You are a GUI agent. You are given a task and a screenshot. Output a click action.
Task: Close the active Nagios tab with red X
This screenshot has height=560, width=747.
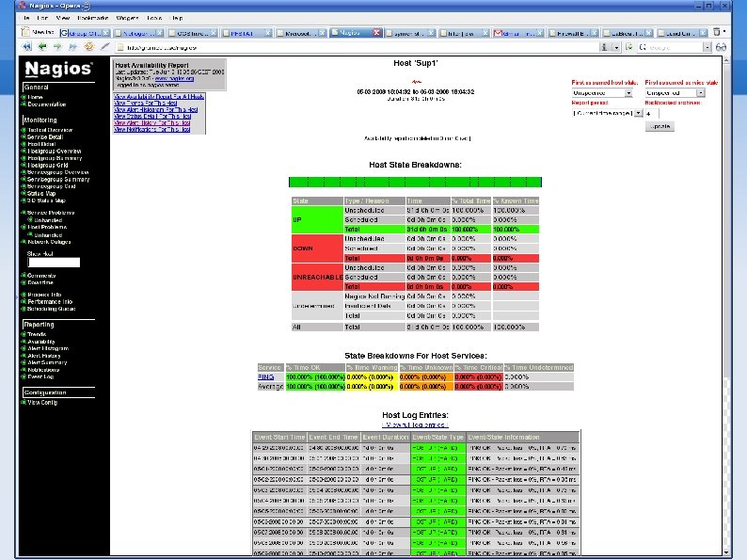(x=376, y=32)
